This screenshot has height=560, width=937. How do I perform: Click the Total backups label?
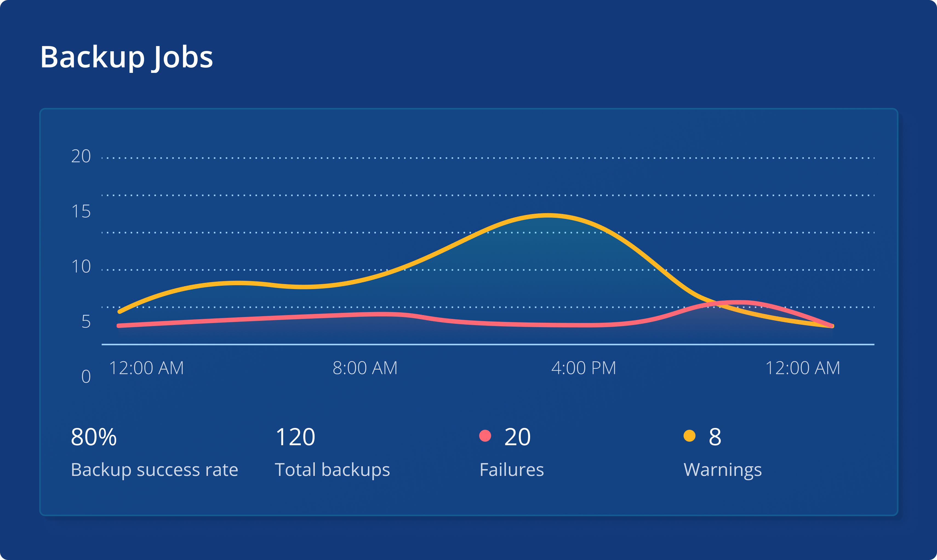pos(332,470)
